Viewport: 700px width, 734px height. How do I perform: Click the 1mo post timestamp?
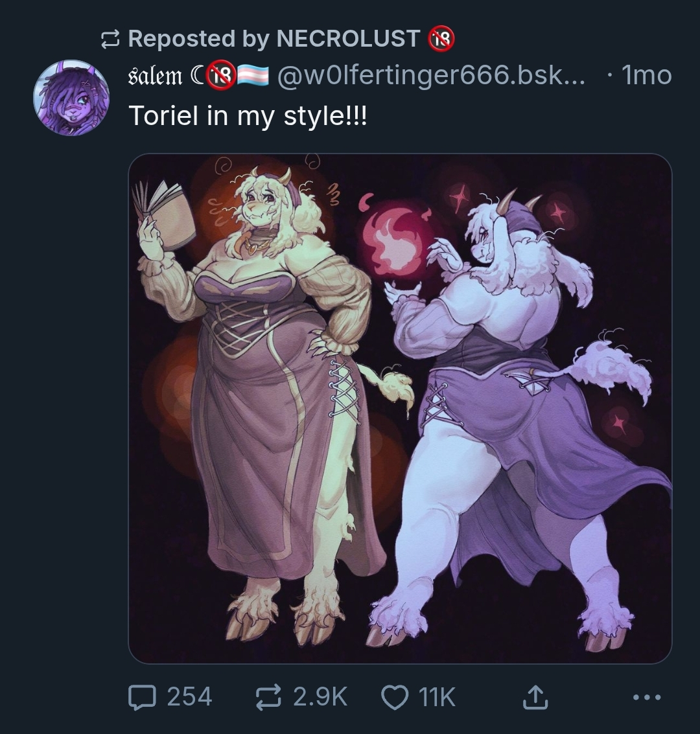647,75
